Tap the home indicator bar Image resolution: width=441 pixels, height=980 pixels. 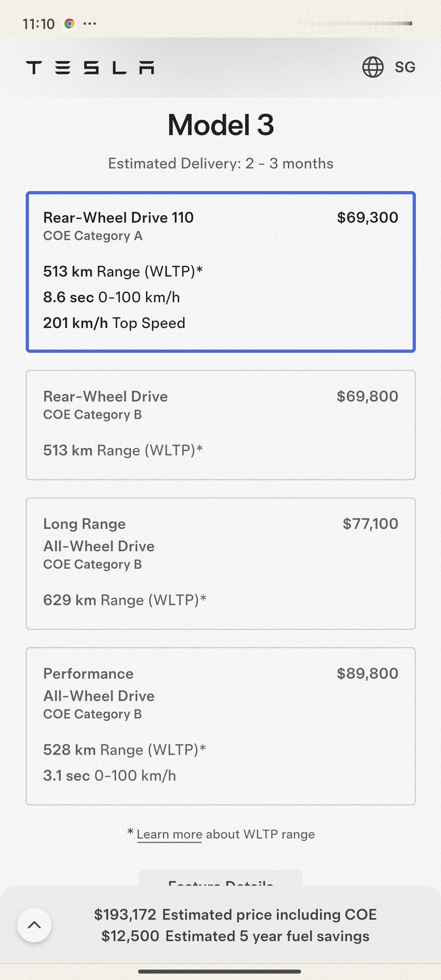(220, 971)
